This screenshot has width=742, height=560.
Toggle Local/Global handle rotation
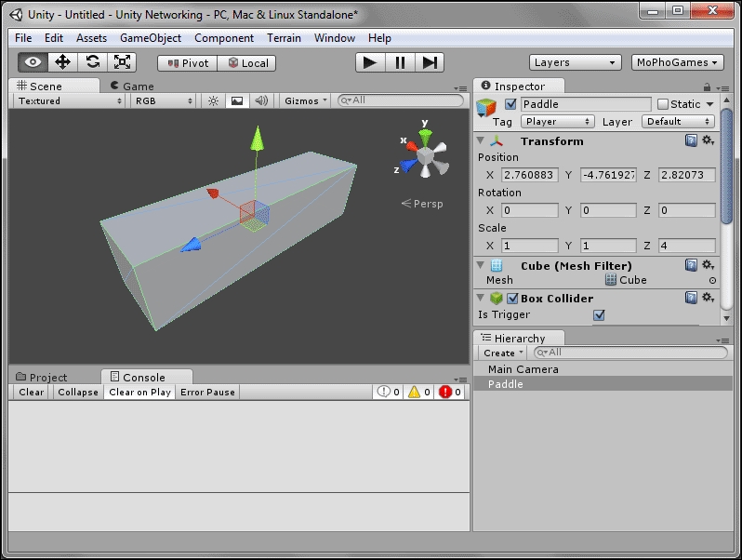tap(247, 63)
